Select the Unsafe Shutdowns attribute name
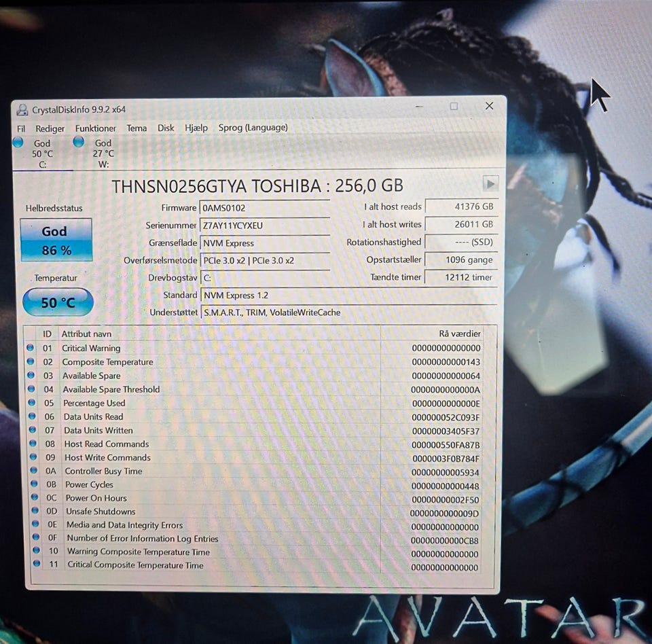652x644 pixels. pos(101,512)
